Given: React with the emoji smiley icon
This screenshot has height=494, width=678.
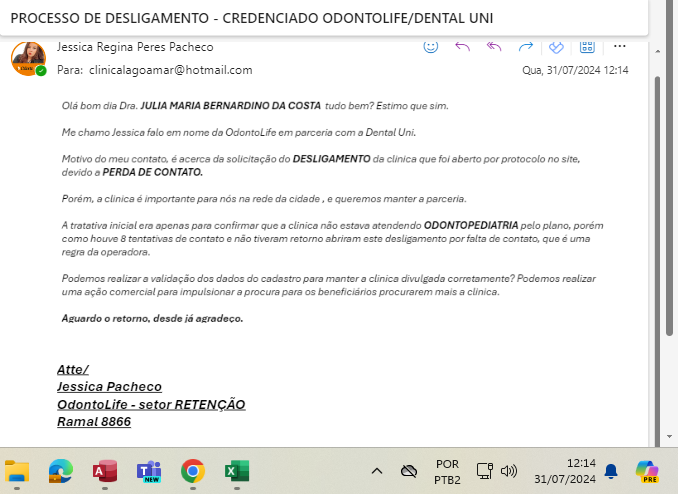Looking at the screenshot, I should click(430, 46).
